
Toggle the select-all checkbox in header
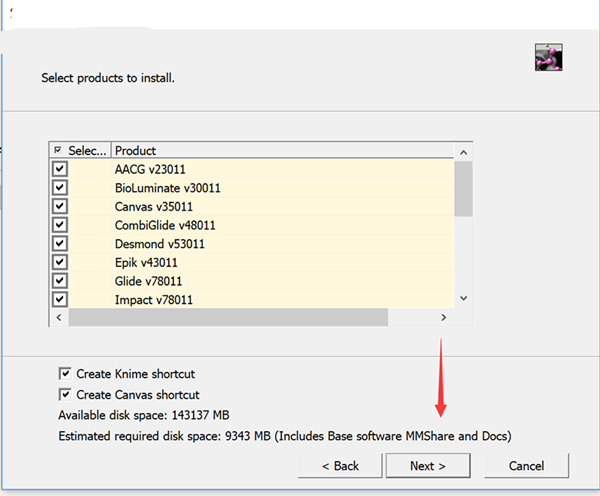click(59, 151)
